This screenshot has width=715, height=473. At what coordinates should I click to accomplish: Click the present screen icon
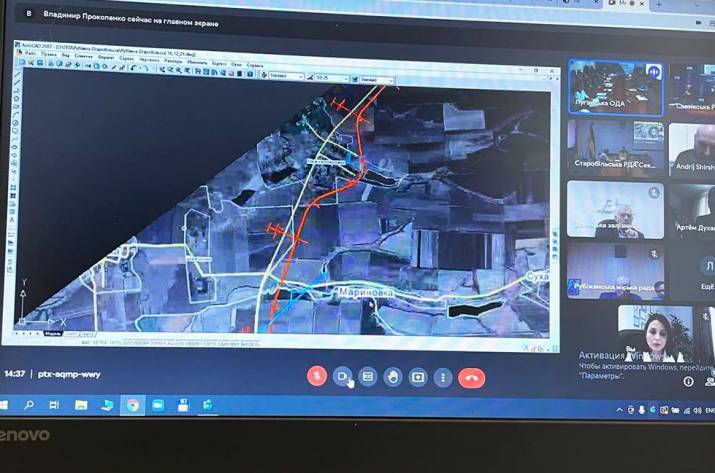[x=418, y=377]
